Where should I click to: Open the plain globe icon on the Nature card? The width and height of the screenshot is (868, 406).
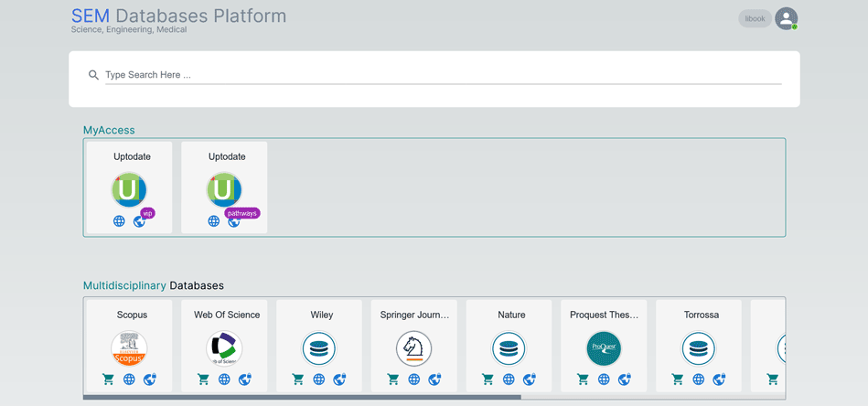[509, 379]
